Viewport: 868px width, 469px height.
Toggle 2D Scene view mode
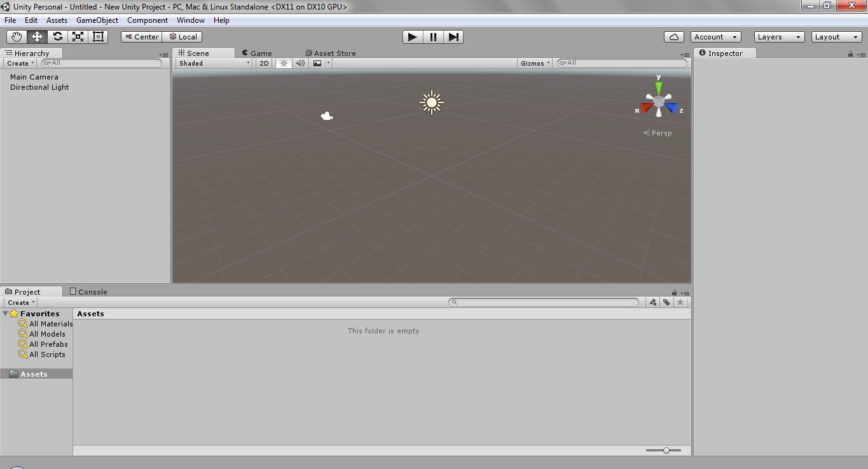point(264,63)
